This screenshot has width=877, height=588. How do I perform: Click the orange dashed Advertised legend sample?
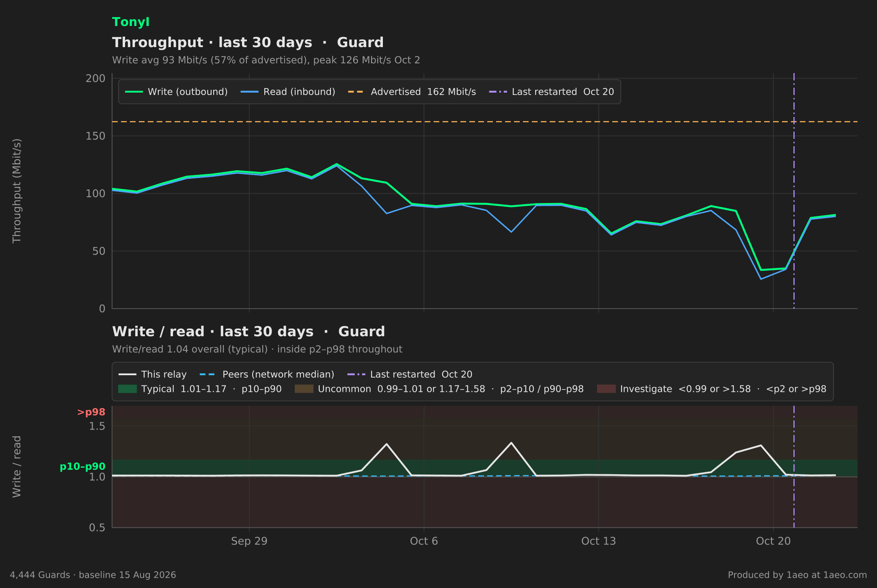coord(356,92)
